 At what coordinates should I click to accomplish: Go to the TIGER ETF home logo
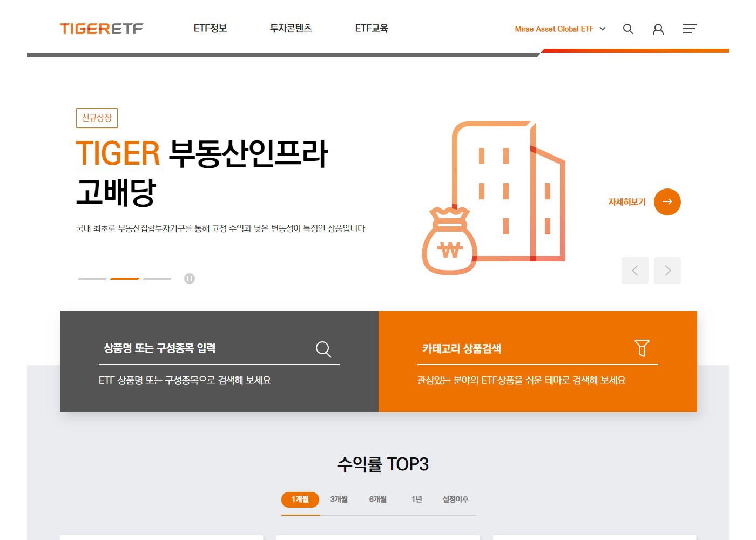102,29
